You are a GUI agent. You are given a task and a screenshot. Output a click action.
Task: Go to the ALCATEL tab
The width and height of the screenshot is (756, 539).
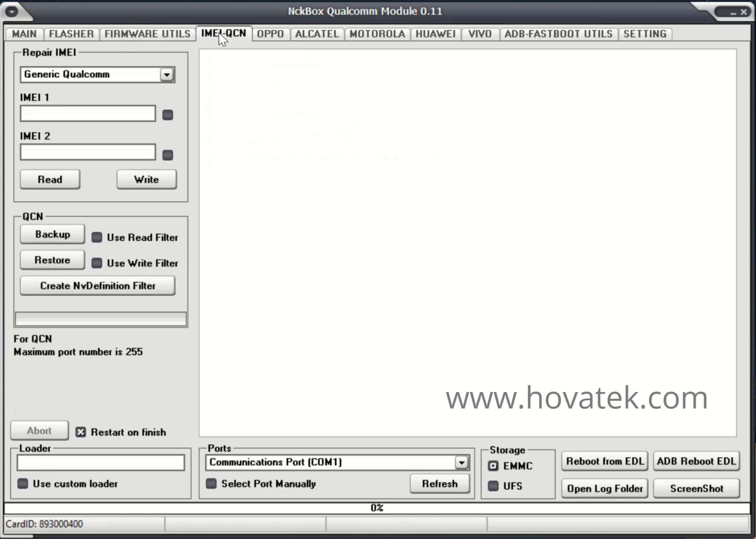coord(317,34)
